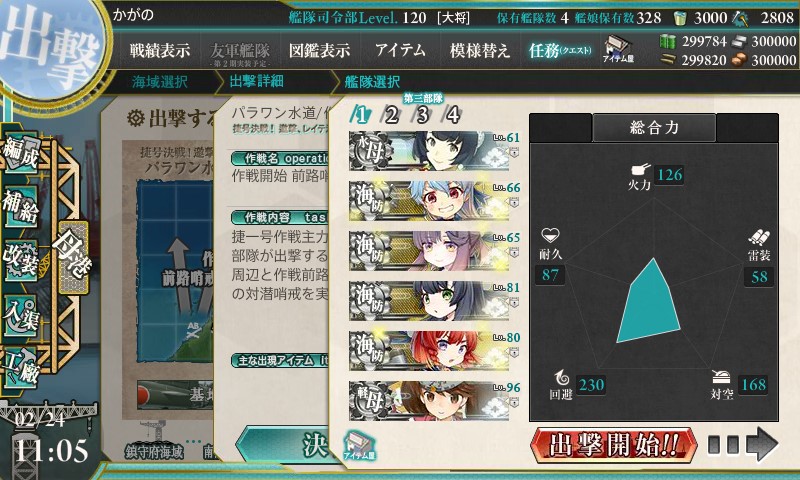
Task: Select fleet number 2
Action: (391, 116)
